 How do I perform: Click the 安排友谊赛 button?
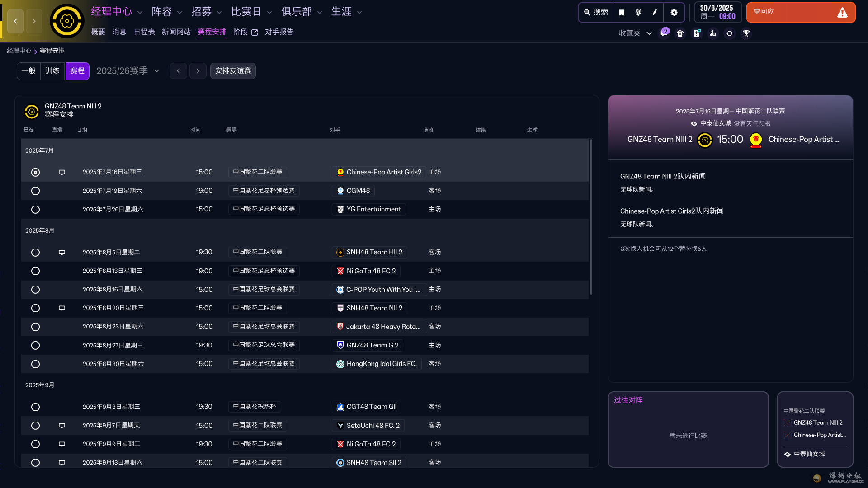tap(233, 71)
